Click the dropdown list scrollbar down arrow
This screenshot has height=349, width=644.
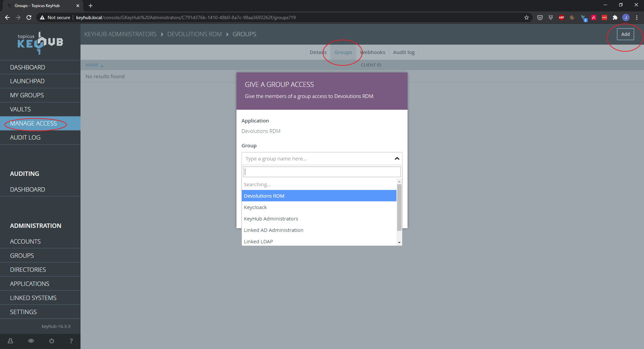click(x=399, y=242)
